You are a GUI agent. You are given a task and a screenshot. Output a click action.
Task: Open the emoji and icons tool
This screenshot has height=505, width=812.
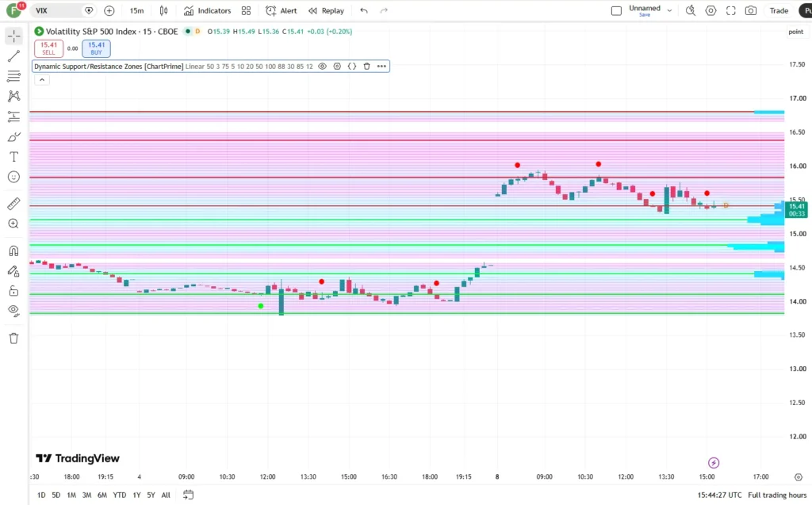(14, 177)
